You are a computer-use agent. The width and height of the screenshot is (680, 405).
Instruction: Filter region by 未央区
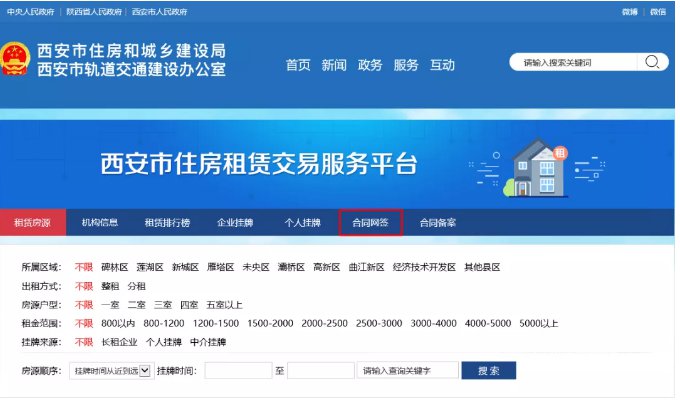point(256,267)
